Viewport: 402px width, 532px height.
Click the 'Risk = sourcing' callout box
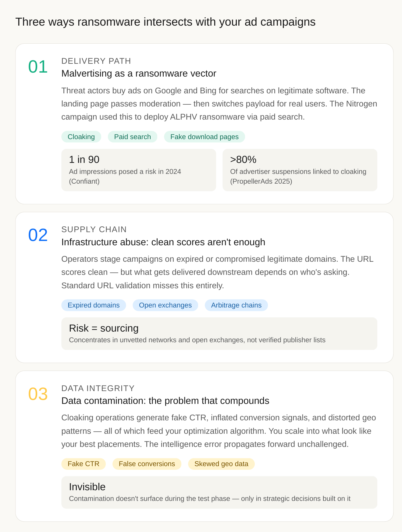219,333
